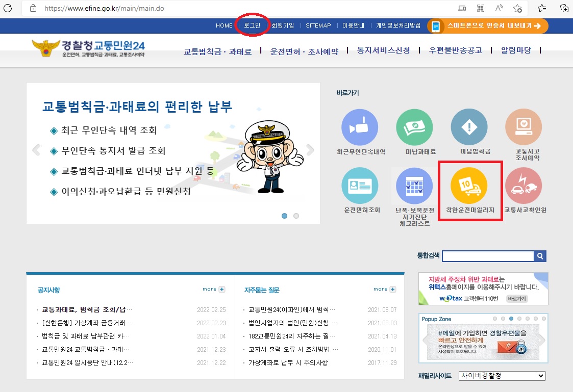Open notice '교통민원24 교통범칙금 · 과태'
The height and width of the screenshot is (392, 573).
click(86, 349)
